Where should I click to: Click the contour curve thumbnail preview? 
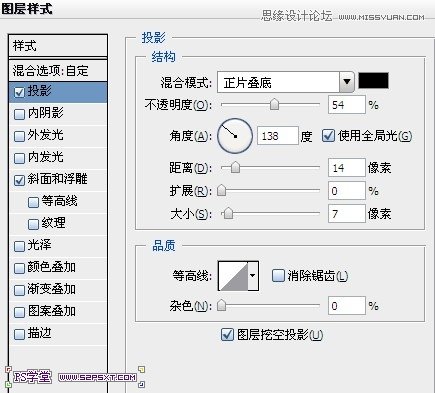(233, 276)
